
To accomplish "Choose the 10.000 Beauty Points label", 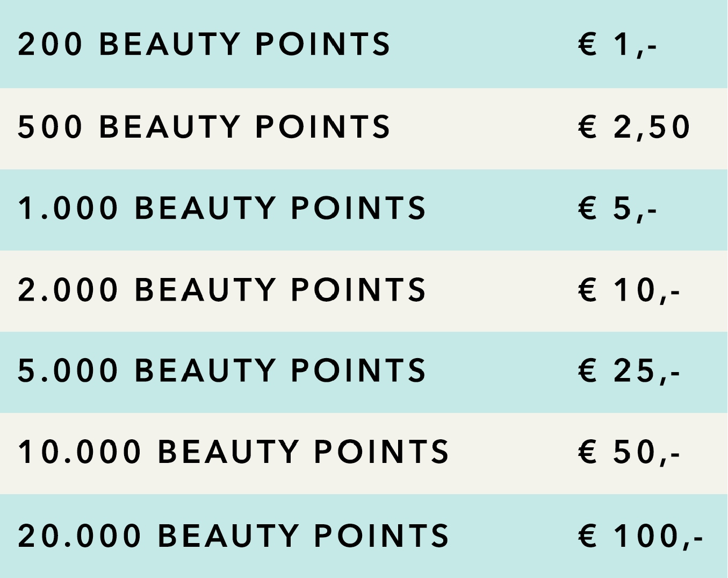I will (233, 452).
